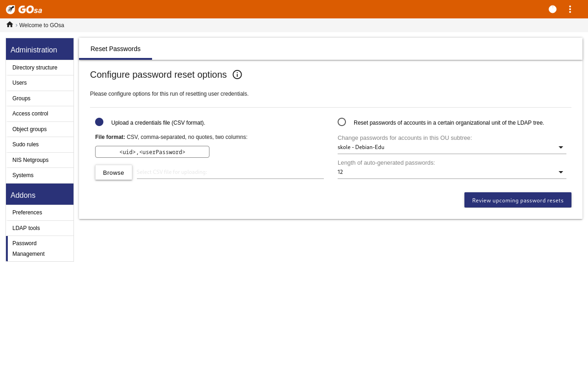Open Directory structure in the sidebar
Image resolution: width=588 pixels, height=368 pixels.
[x=35, y=68]
